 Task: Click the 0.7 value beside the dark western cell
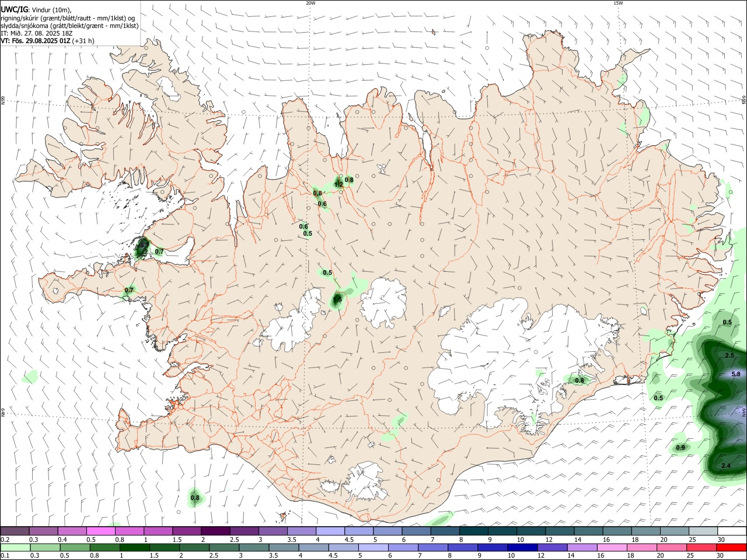click(x=159, y=251)
